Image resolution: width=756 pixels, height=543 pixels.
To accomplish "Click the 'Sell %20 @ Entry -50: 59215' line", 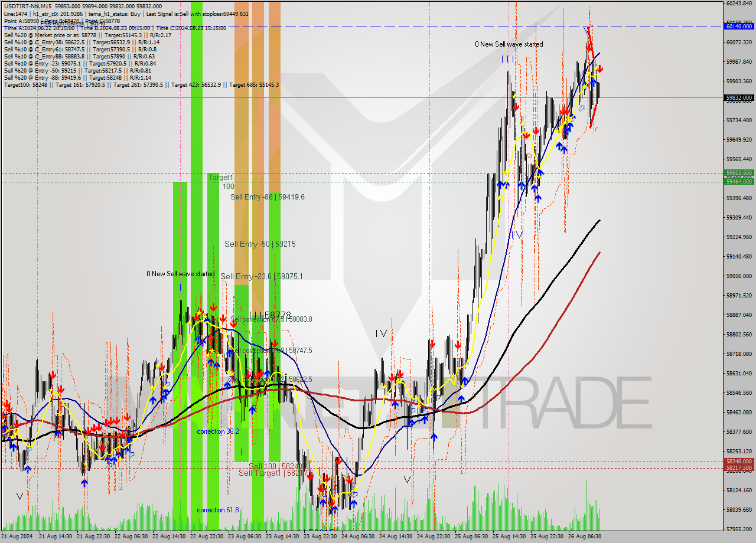I will pyautogui.click(x=77, y=70).
